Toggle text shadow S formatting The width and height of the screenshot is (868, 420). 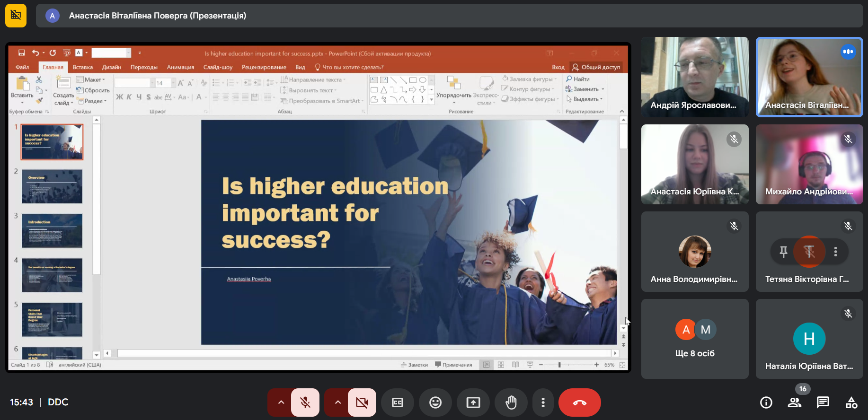[x=149, y=97]
